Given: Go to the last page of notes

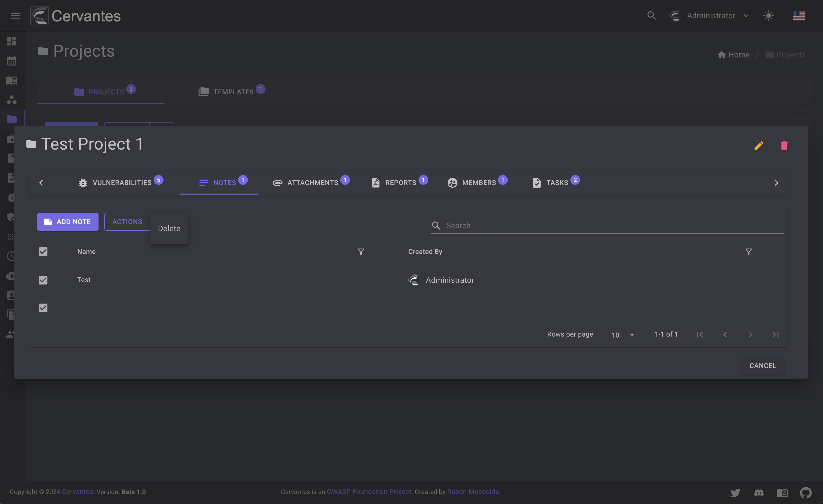Looking at the screenshot, I should click(x=776, y=334).
